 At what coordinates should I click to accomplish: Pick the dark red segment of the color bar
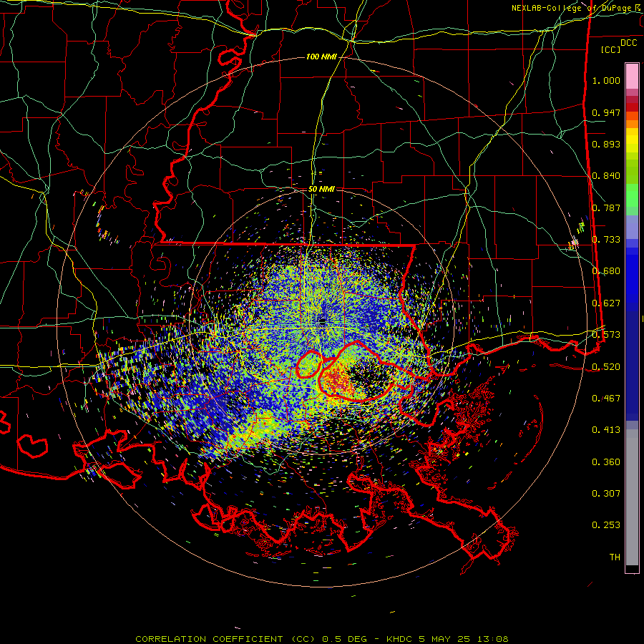coord(632,107)
